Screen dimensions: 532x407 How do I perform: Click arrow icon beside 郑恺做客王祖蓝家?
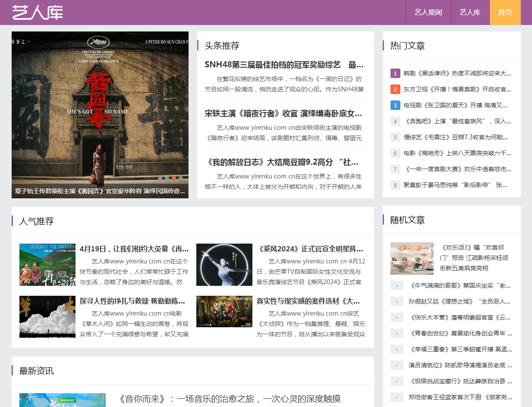pos(397,397)
